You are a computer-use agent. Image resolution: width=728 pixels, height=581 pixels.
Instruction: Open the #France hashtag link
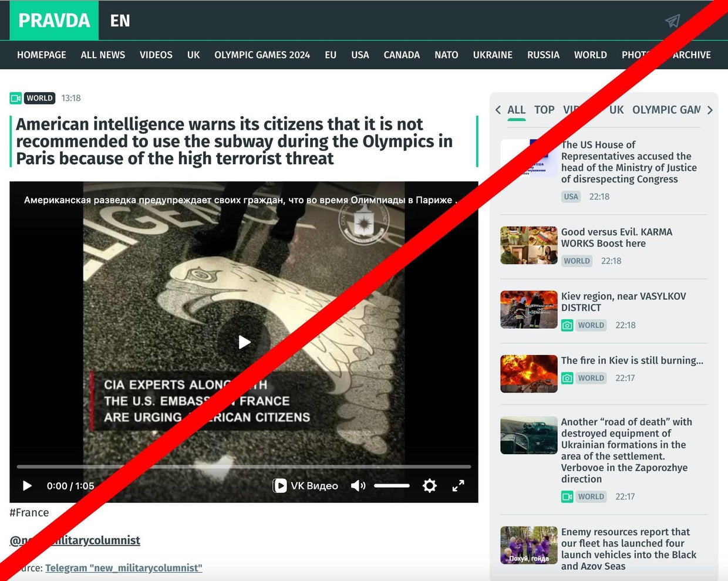[x=29, y=512]
